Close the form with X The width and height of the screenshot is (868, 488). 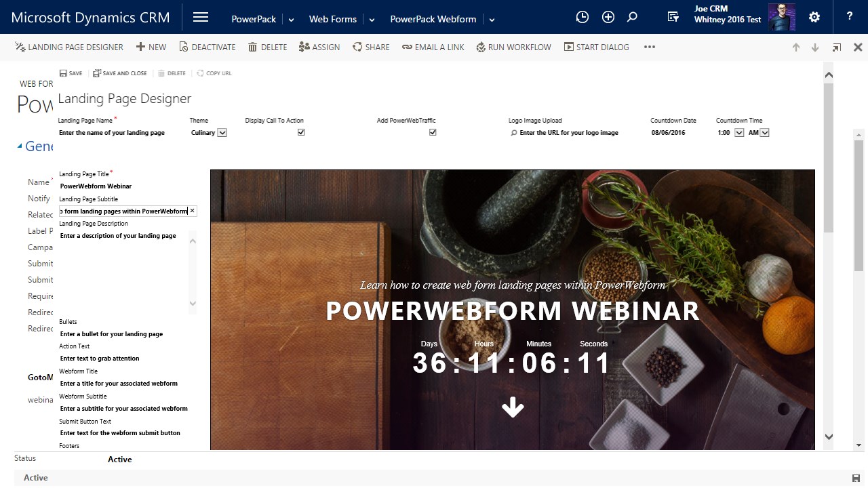(x=857, y=47)
